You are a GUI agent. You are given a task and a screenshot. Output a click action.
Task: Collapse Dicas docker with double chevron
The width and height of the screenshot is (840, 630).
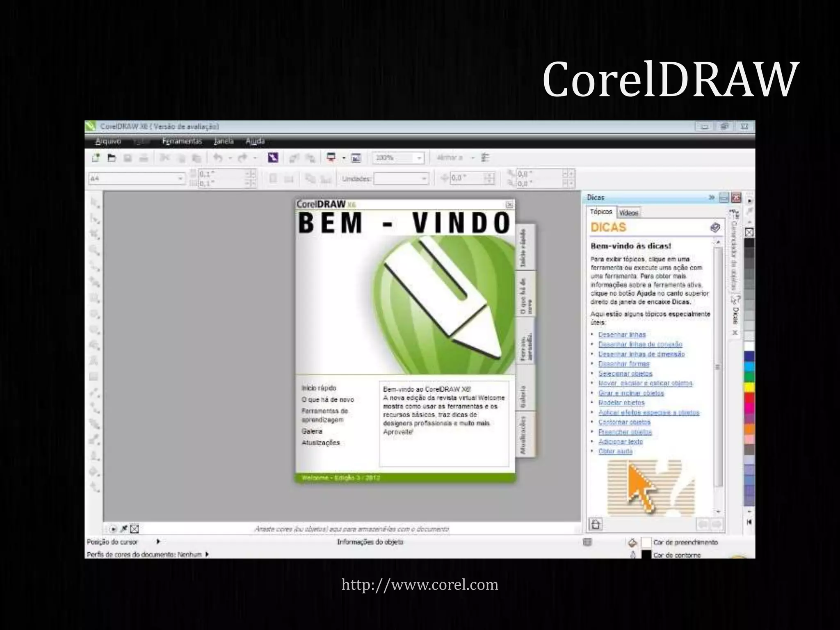pyautogui.click(x=712, y=198)
